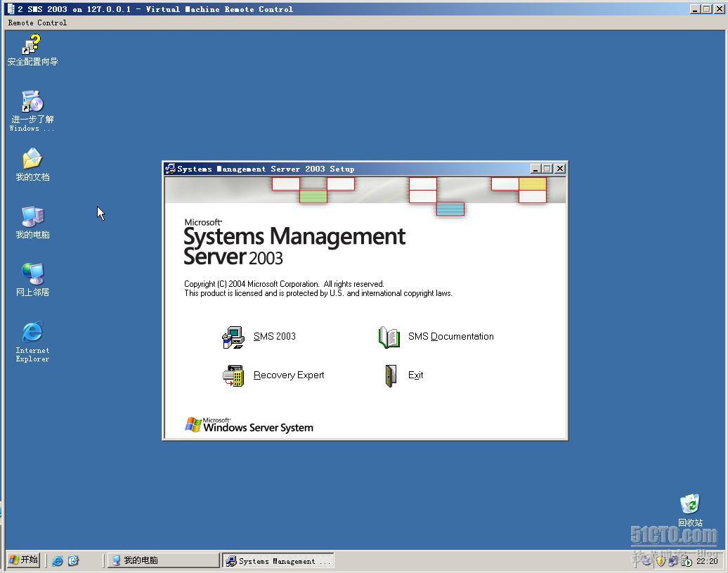Screen dimensions: 728x573
Task: Click the Exit door icon
Action: [391, 375]
